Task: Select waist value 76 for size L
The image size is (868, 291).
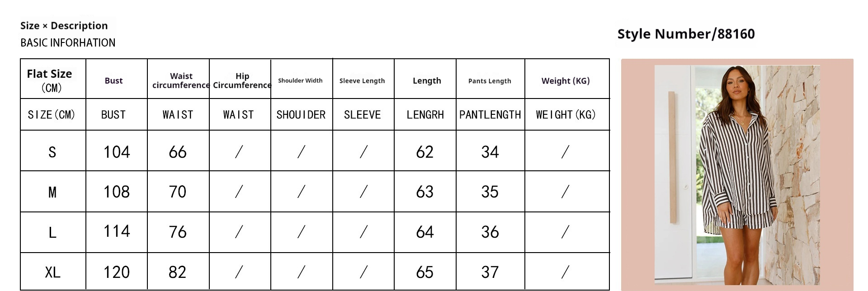Action: click(x=177, y=232)
